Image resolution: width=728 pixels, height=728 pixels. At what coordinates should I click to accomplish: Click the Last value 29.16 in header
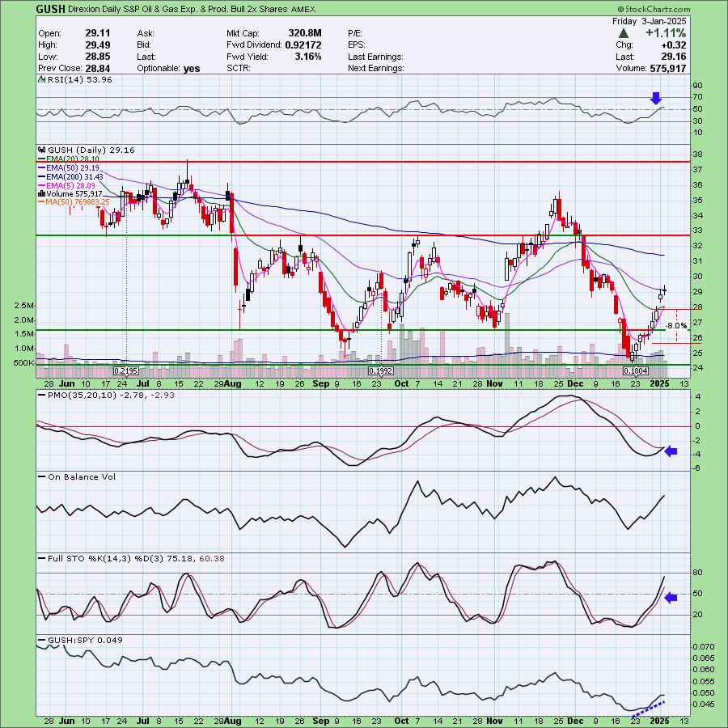(675, 57)
